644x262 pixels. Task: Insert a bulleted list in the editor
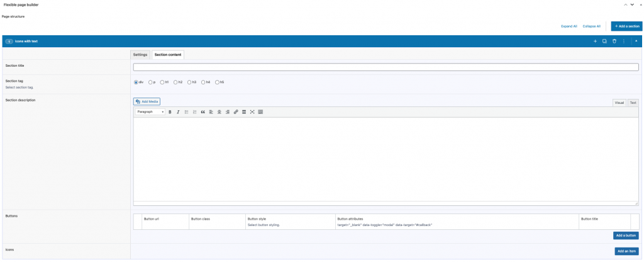coord(186,112)
